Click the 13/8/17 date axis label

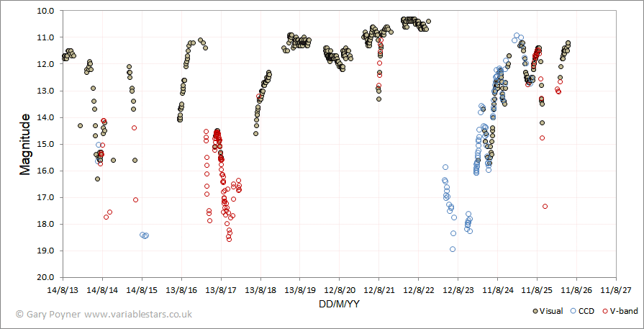click(x=221, y=289)
